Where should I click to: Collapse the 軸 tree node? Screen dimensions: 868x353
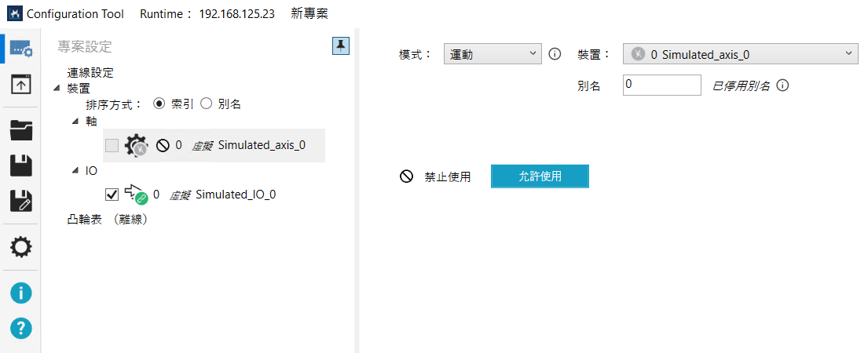[x=75, y=120]
